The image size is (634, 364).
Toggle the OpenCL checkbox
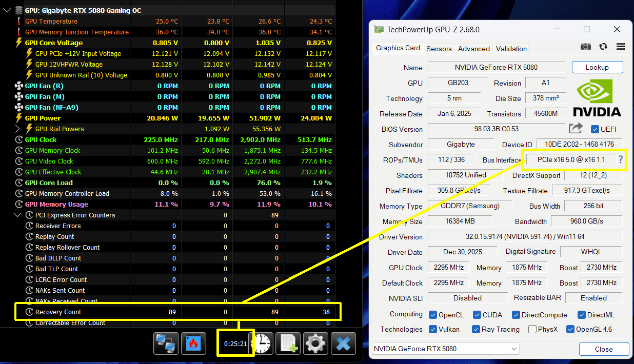tap(432, 315)
